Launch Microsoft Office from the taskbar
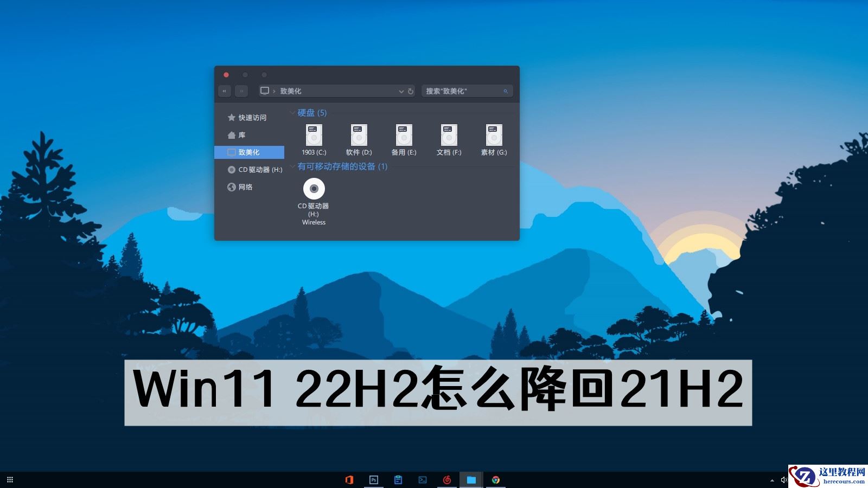The width and height of the screenshot is (868, 488). [349, 480]
